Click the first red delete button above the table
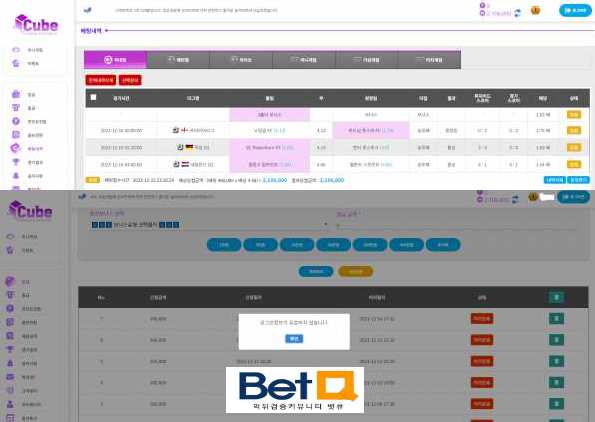 click(101, 80)
